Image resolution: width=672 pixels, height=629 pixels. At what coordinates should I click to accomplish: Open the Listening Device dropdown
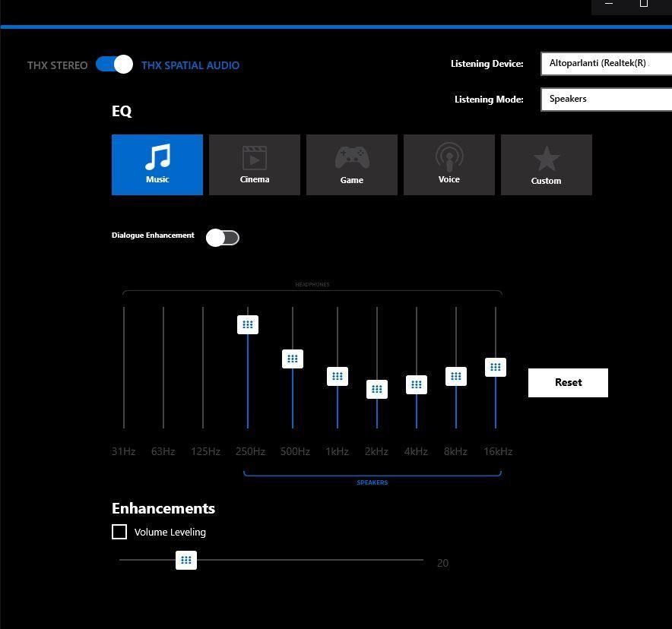(x=607, y=63)
